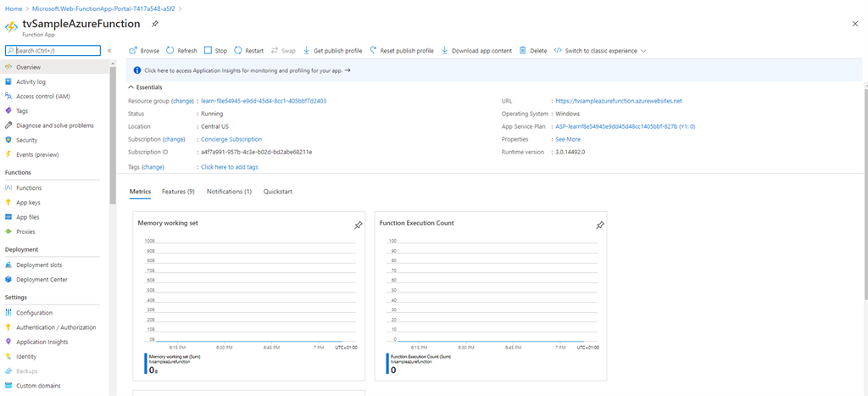Change the resource group

pyautogui.click(x=183, y=101)
